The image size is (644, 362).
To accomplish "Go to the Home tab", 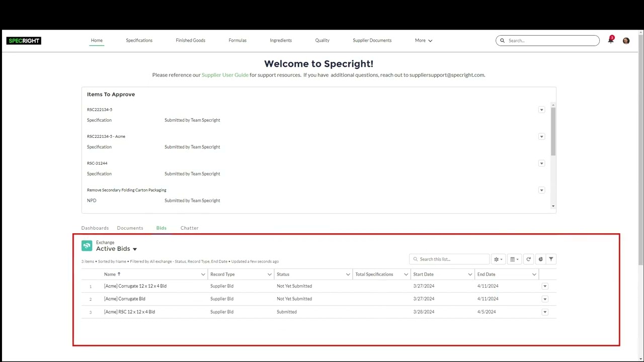I will (x=97, y=40).
